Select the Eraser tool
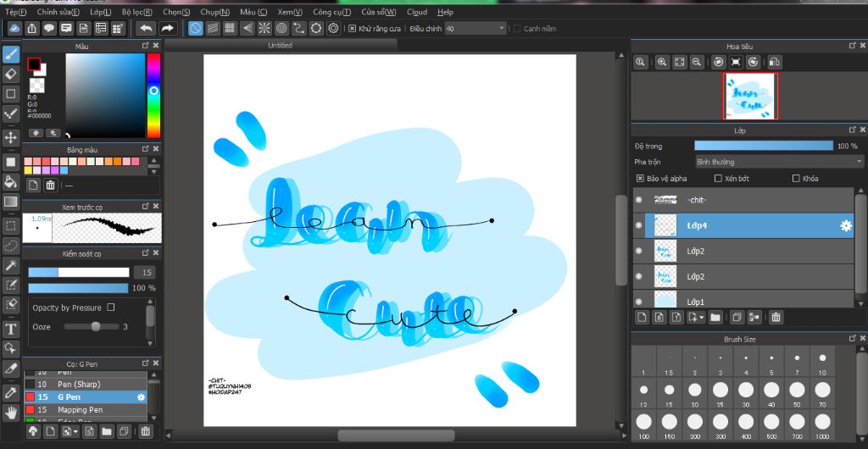 11,74
